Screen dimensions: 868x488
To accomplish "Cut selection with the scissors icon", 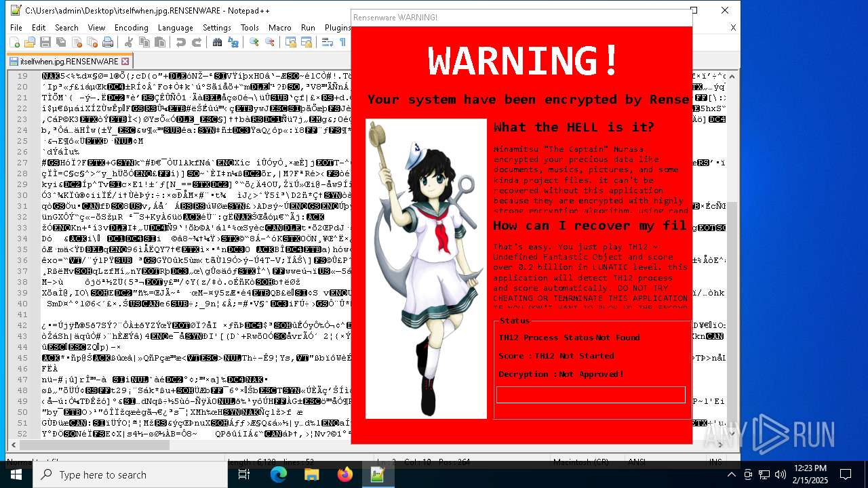I will point(128,42).
